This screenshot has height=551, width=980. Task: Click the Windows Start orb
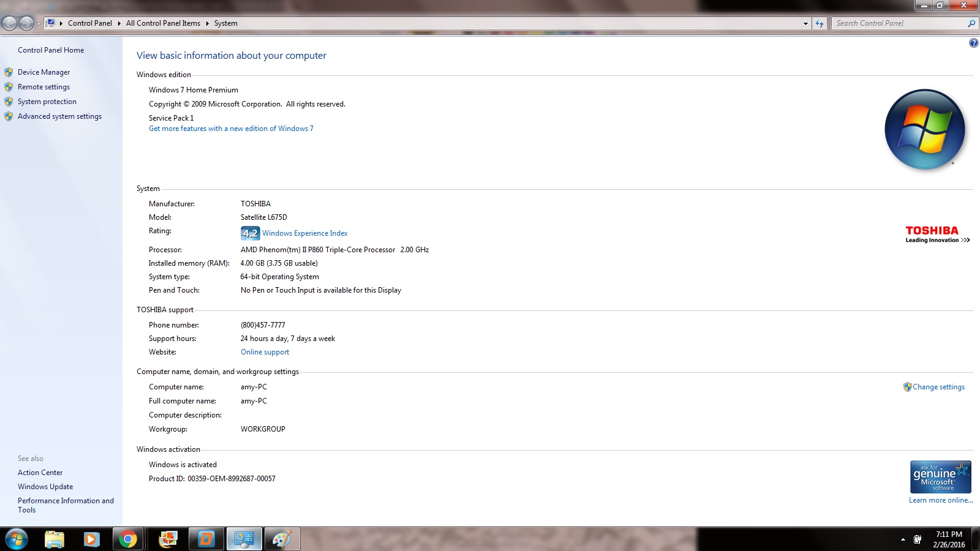point(17,539)
